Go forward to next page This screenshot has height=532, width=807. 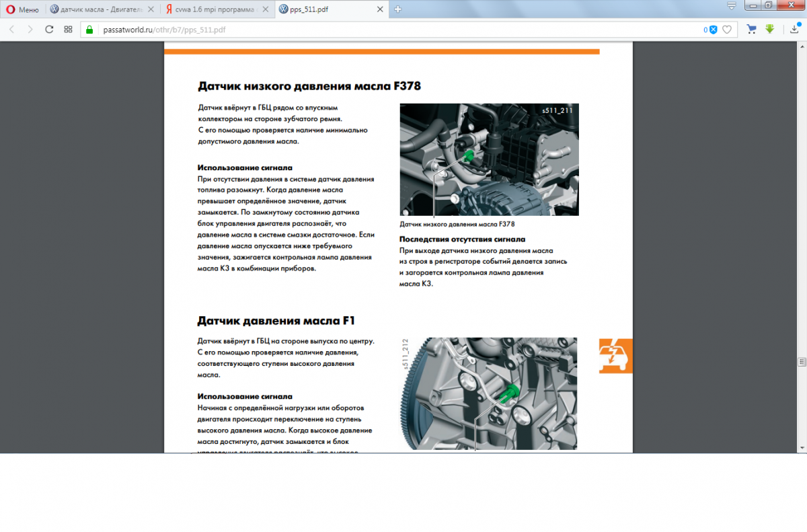coord(30,30)
